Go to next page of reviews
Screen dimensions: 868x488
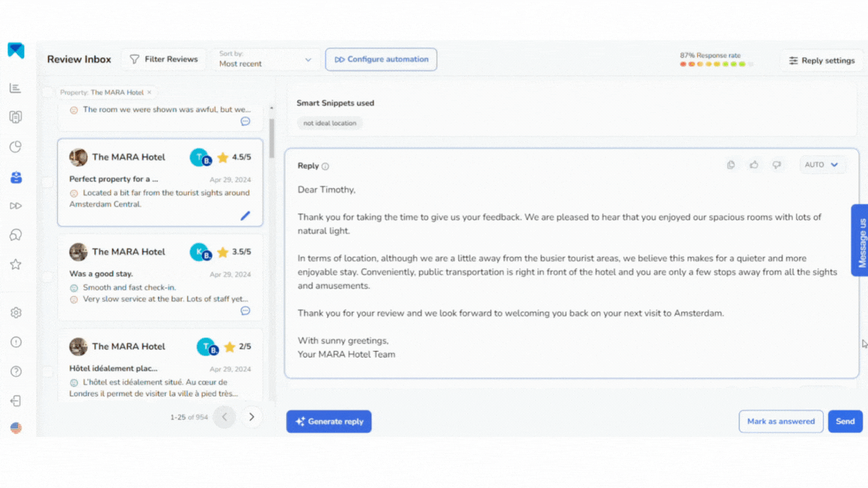point(252,417)
